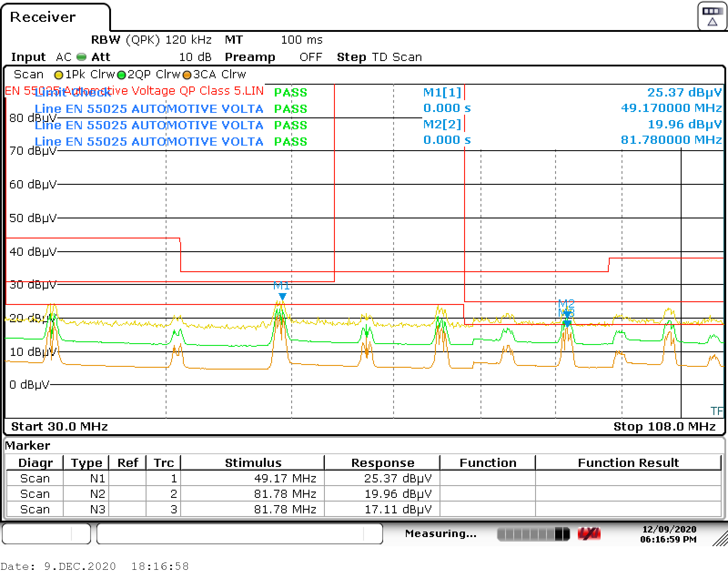Click the date and time display in the status bar
This screenshot has height=588, width=728.
(x=669, y=534)
